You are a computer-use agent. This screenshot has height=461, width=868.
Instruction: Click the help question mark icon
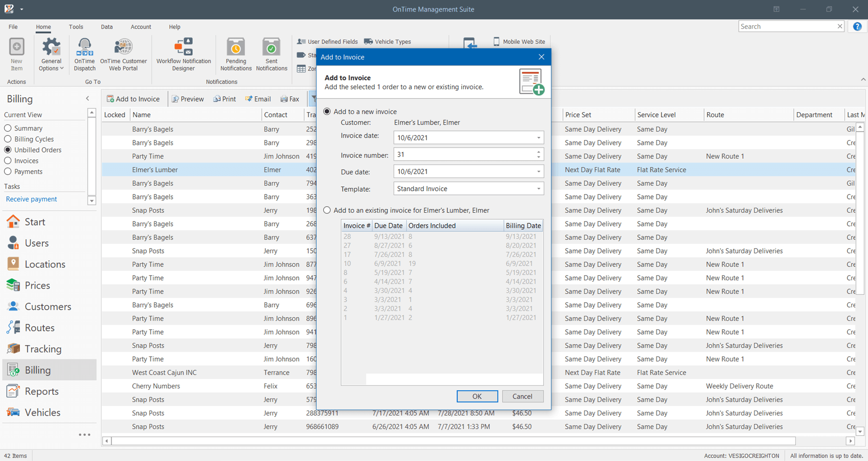tap(857, 27)
